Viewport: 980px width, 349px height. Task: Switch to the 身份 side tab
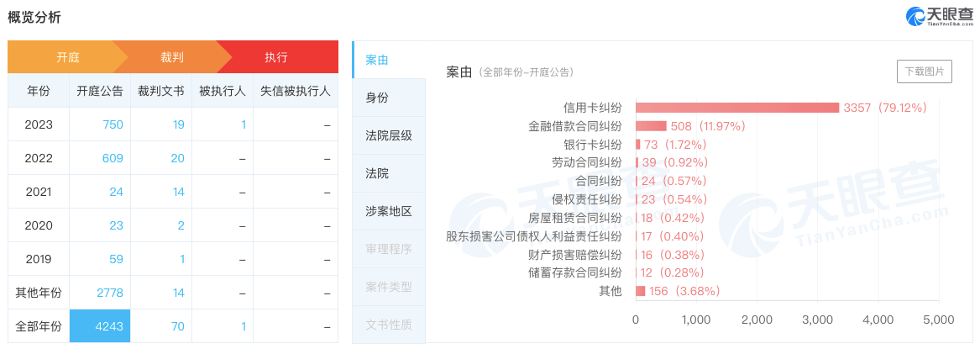click(377, 98)
